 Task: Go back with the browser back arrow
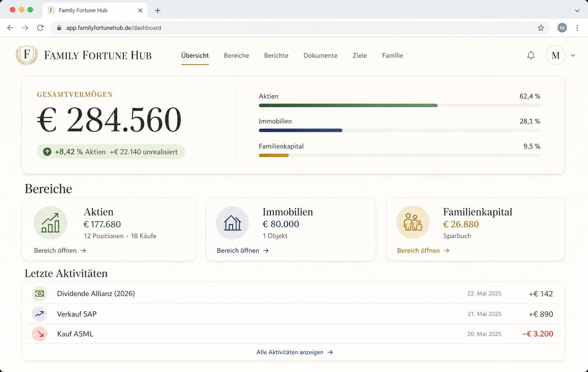[10, 28]
